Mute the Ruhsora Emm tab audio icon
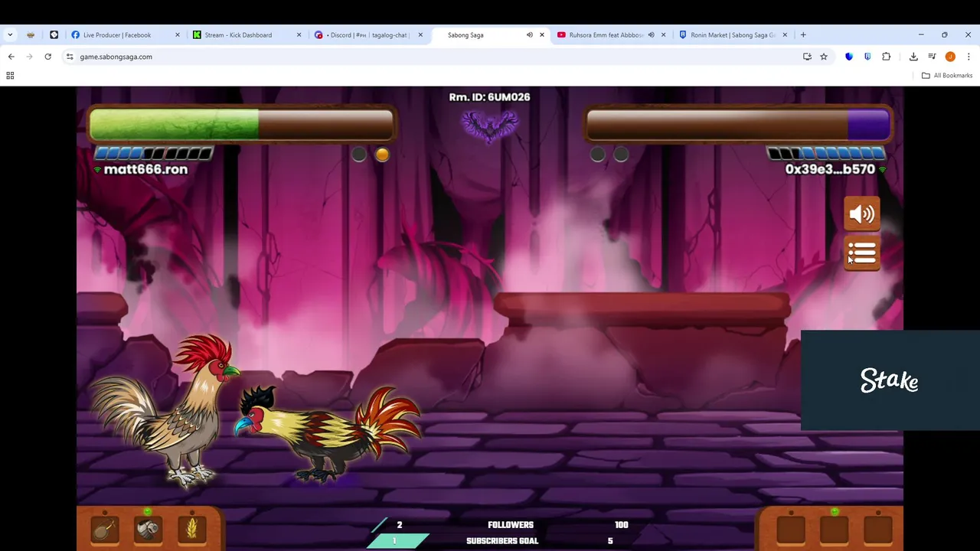The height and width of the screenshot is (551, 980). tap(651, 34)
